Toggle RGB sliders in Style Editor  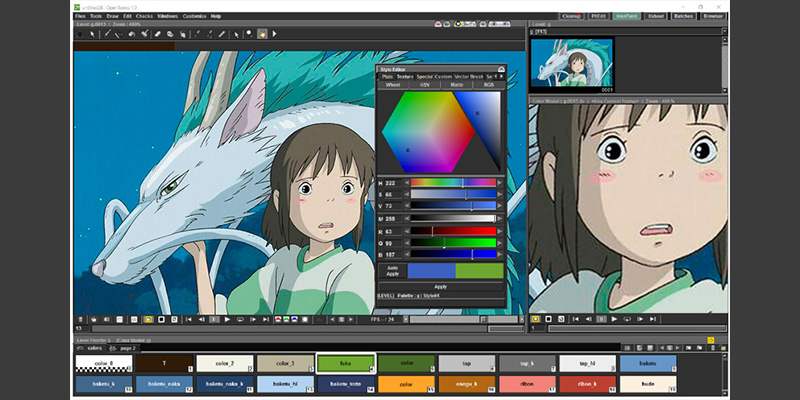(x=489, y=85)
